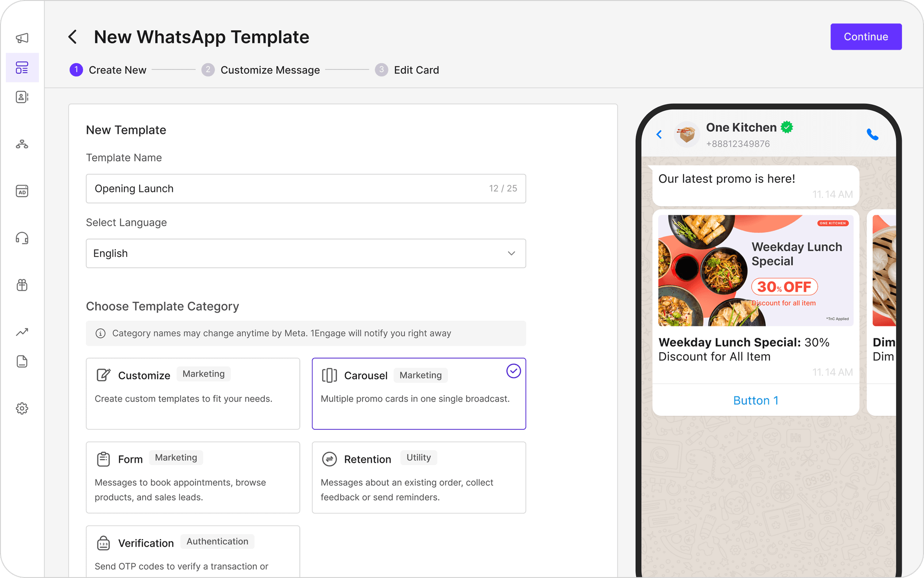Screen dimensions: 924x578
Task: Open the analytics trend icon in sidebar
Action: [22, 332]
